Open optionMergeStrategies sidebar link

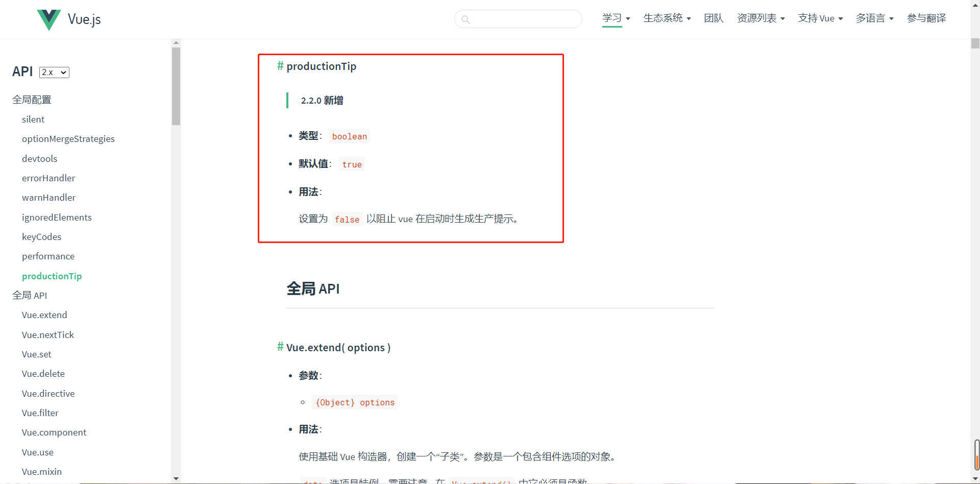pyautogui.click(x=68, y=139)
